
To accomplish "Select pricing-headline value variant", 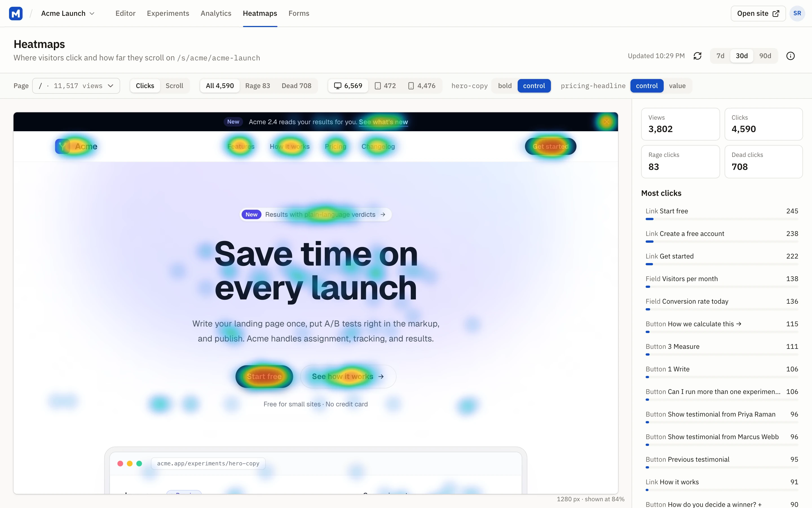I will point(678,86).
